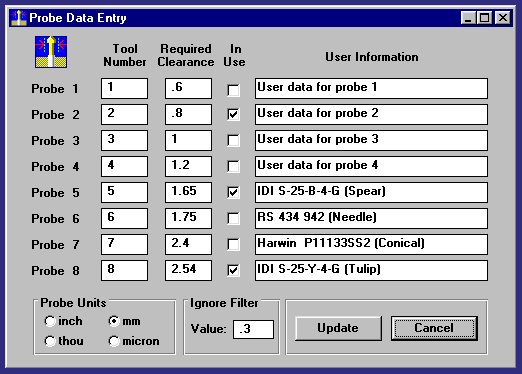Edit 'IDI S-25-Y-4-G (Tulip)' field
This screenshot has height=374, width=522.
(371, 270)
